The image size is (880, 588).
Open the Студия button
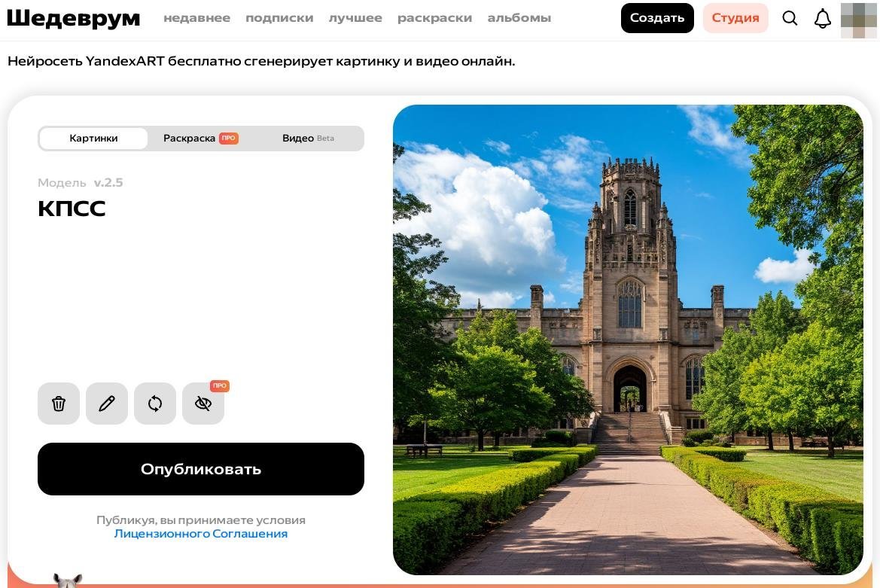click(x=735, y=18)
